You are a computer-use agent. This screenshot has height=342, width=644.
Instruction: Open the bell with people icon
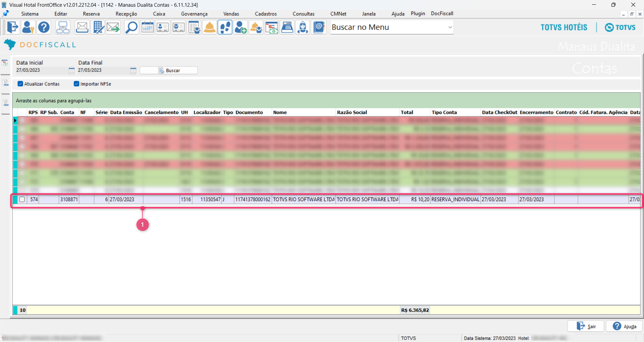click(256, 27)
